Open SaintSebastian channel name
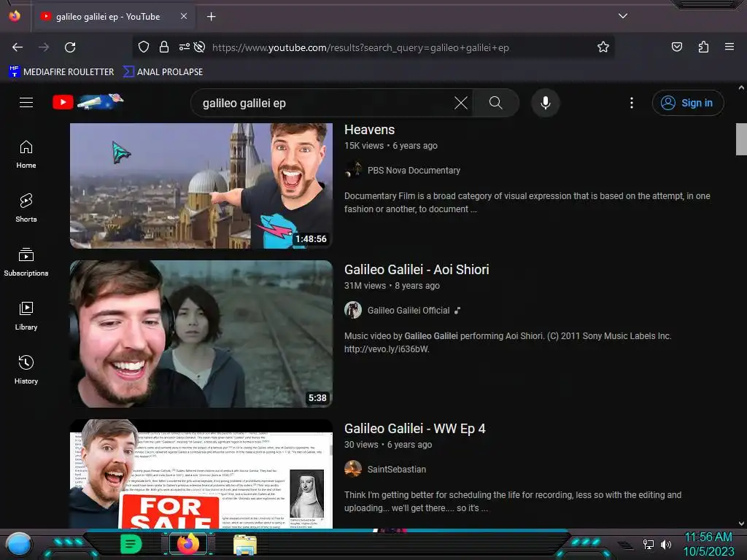The image size is (747, 560). point(396,470)
